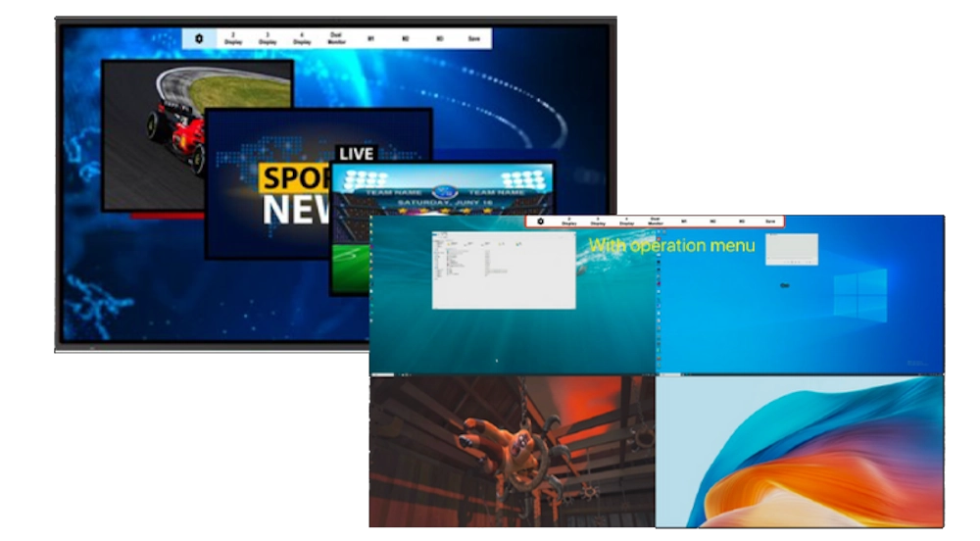The width and height of the screenshot is (980, 541).
Task: Focus the file explorer window on underwater desktop
Action: pos(504,270)
